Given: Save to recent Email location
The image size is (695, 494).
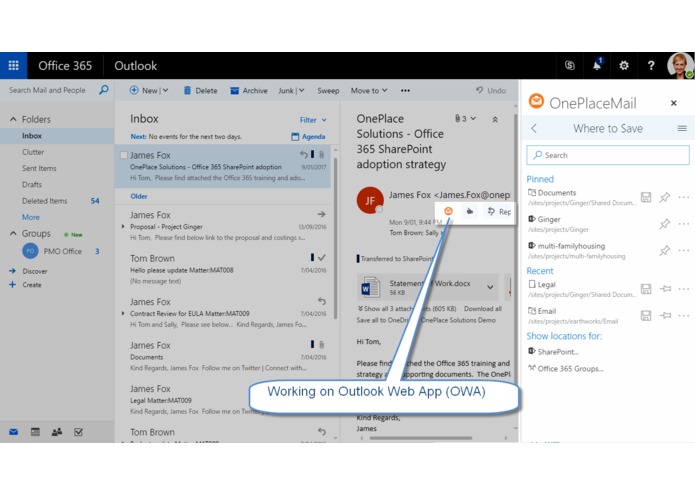Looking at the screenshot, I should [x=646, y=315].
